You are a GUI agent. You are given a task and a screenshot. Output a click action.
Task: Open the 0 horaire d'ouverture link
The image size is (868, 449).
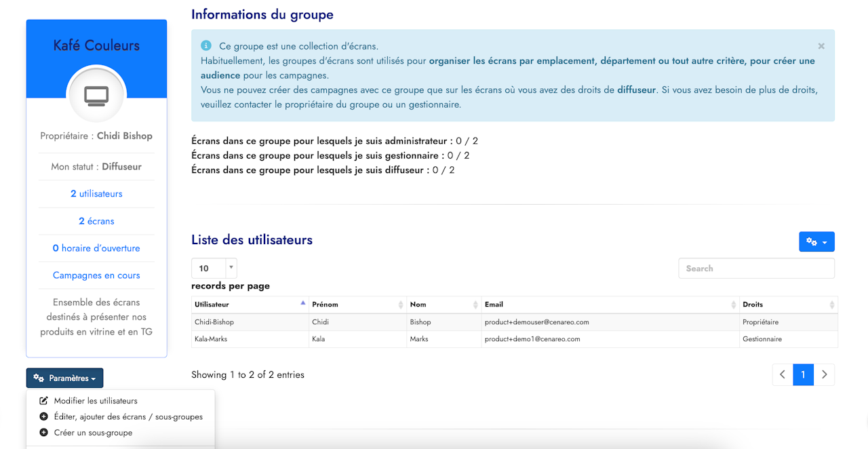(x=96, y=248)
